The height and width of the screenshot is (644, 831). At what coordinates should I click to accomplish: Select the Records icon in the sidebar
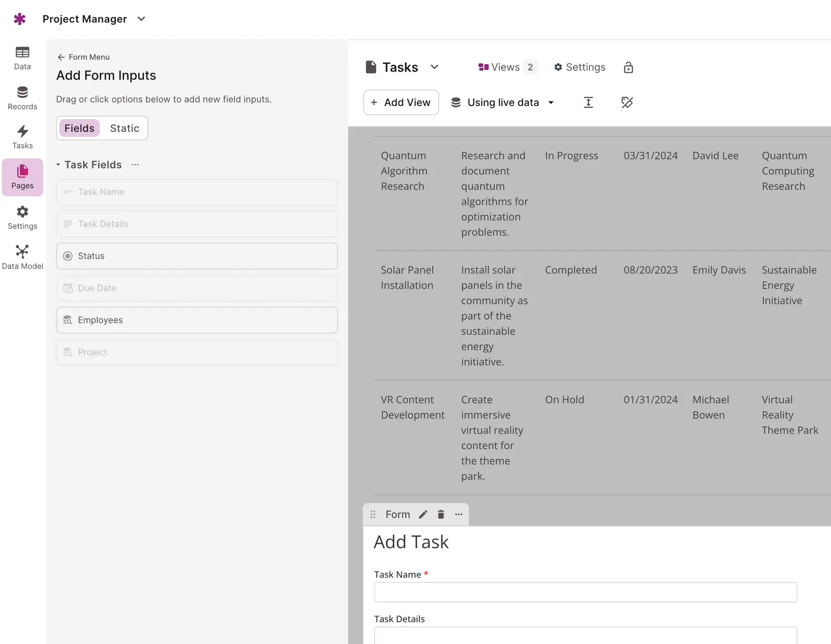pos(22,98)
